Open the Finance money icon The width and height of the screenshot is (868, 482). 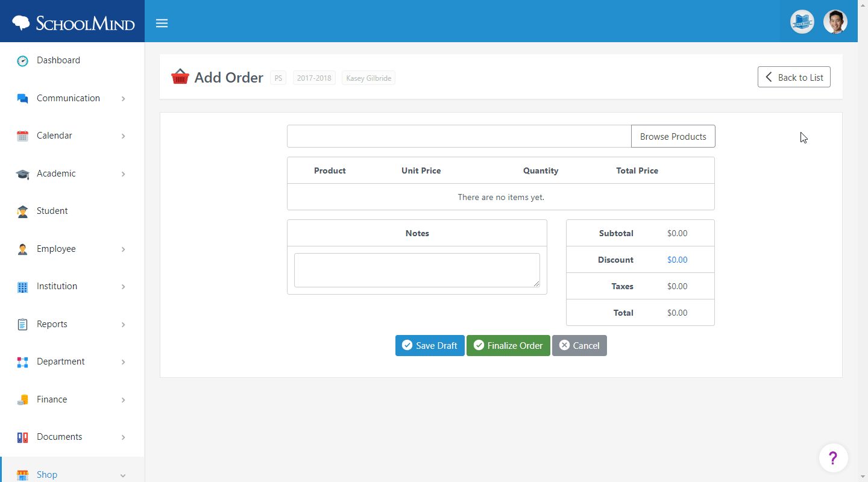click(22, 399)
